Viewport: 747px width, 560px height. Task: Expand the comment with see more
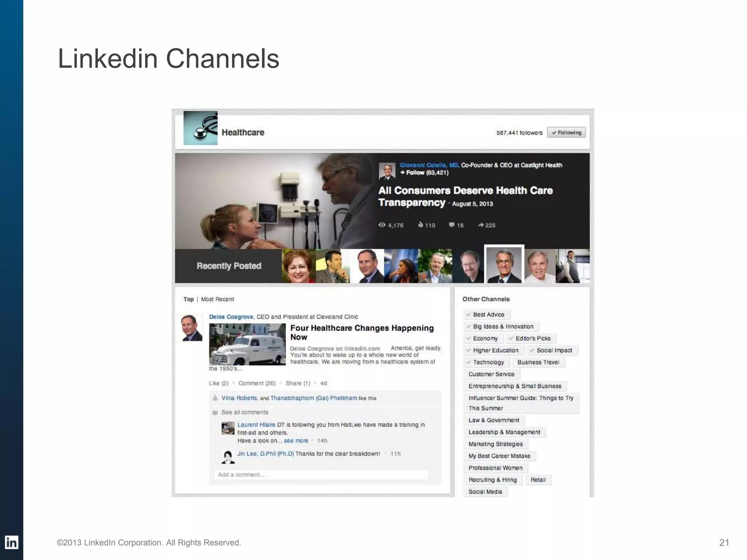296,441
